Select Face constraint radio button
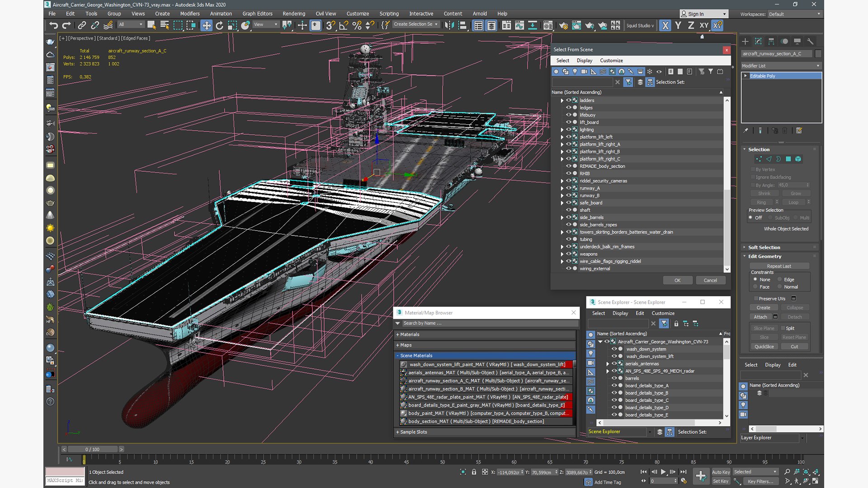The width and height of the screenshot is (868, 488). 755,286
